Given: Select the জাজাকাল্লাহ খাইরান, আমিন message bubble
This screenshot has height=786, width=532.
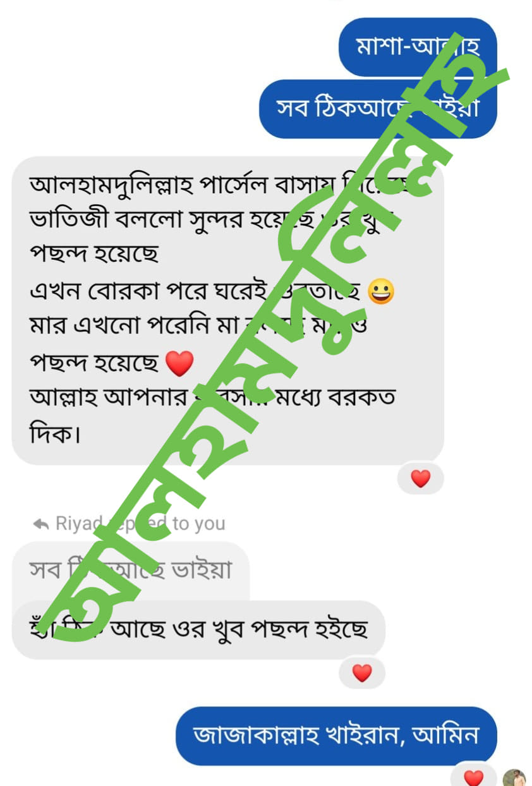Looking at the screenshot, I should (x=336, y=735).
